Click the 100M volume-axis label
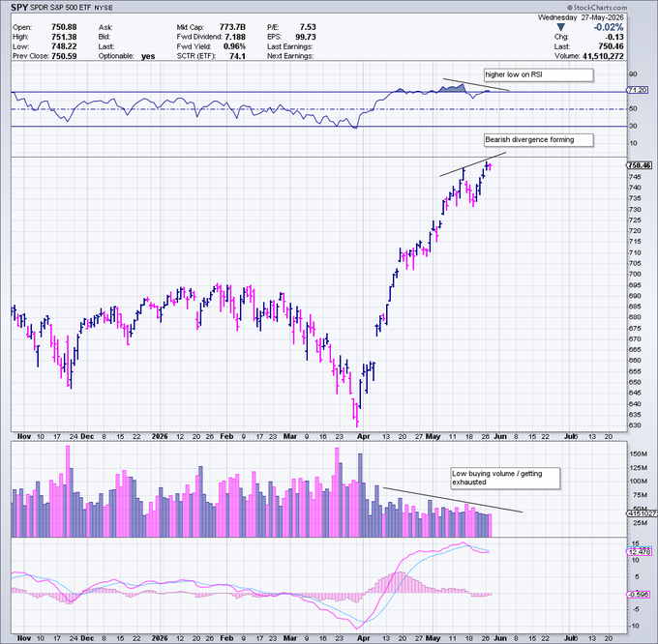Viewport: 658px width, 644px height. pos(638,482)
